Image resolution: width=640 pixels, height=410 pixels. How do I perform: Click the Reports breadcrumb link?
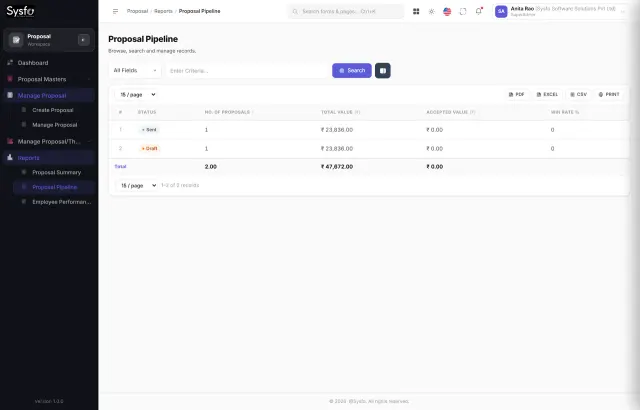[x=163, y=11]
